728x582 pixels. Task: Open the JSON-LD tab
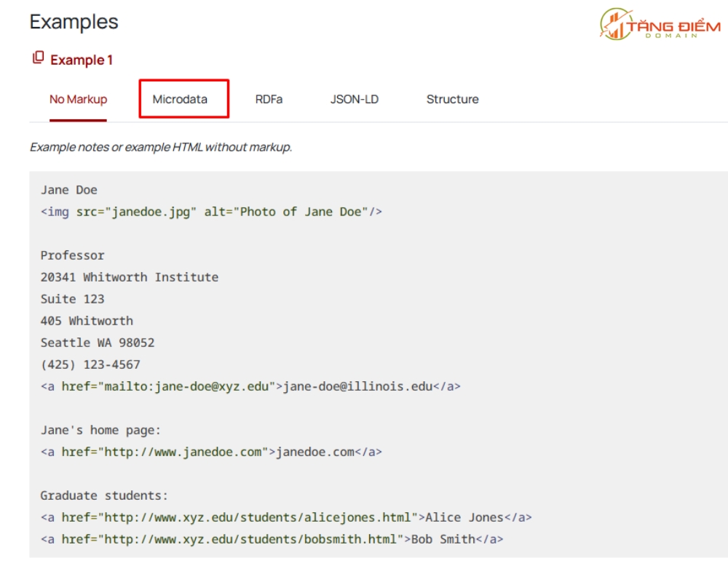pyautogui.click(x=355, y=100)
